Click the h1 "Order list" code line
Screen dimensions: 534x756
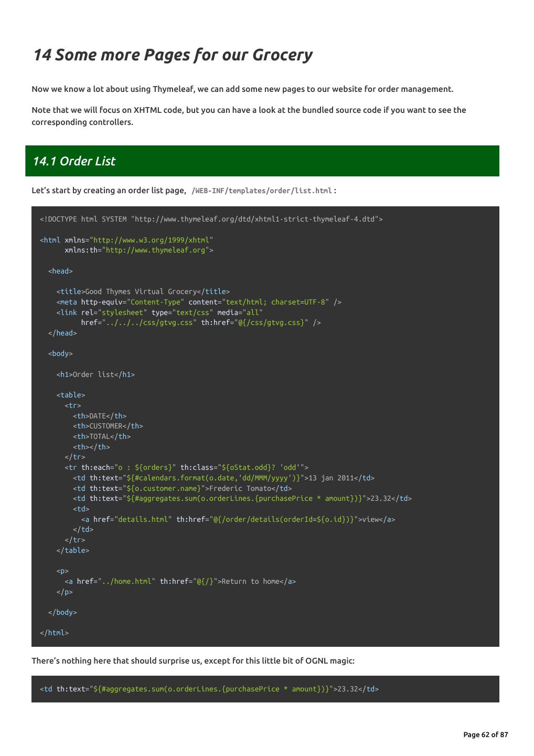tap(95, 374)
